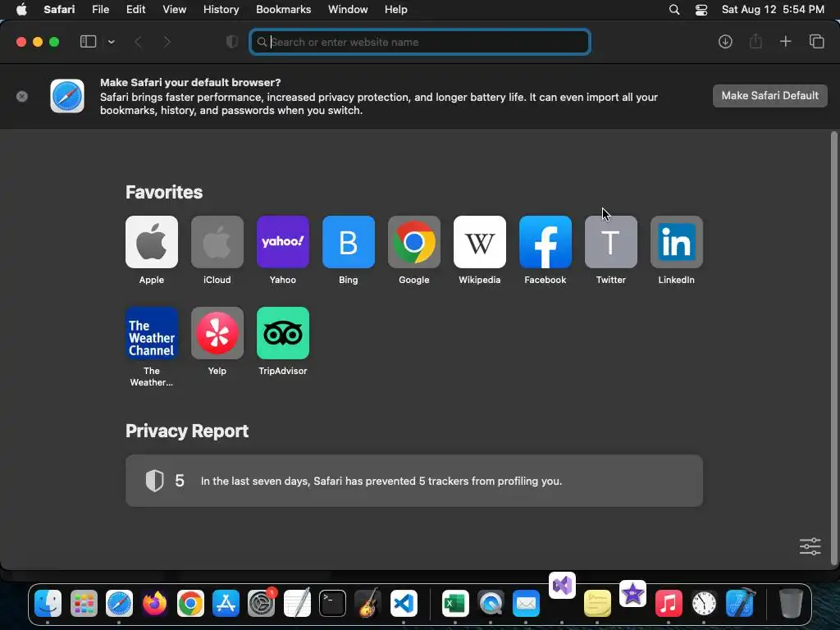Click the page vertical scrollbar

pos(833,348)
